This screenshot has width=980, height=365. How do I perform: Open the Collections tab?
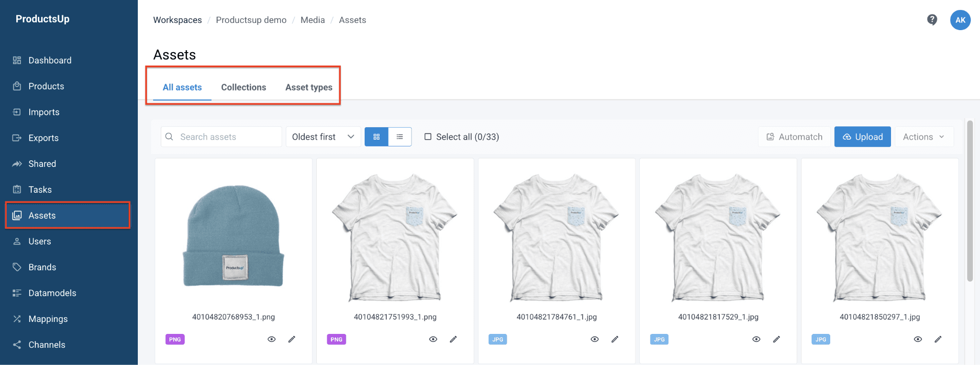[244, 87]
